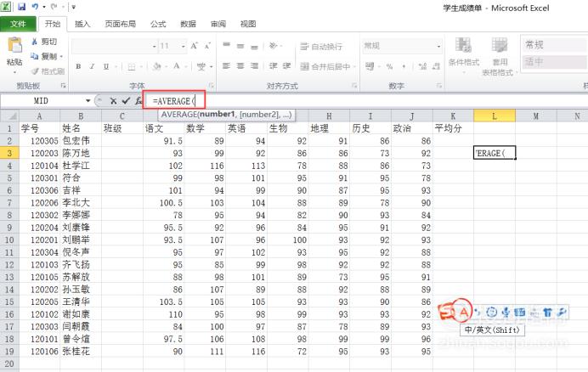Screen dimensions: 588x372
Task: Select column L header
Action: coord(495,116)
